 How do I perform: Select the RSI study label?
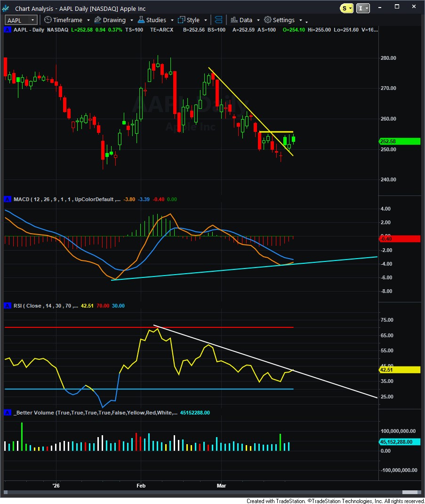coord(46,306)
